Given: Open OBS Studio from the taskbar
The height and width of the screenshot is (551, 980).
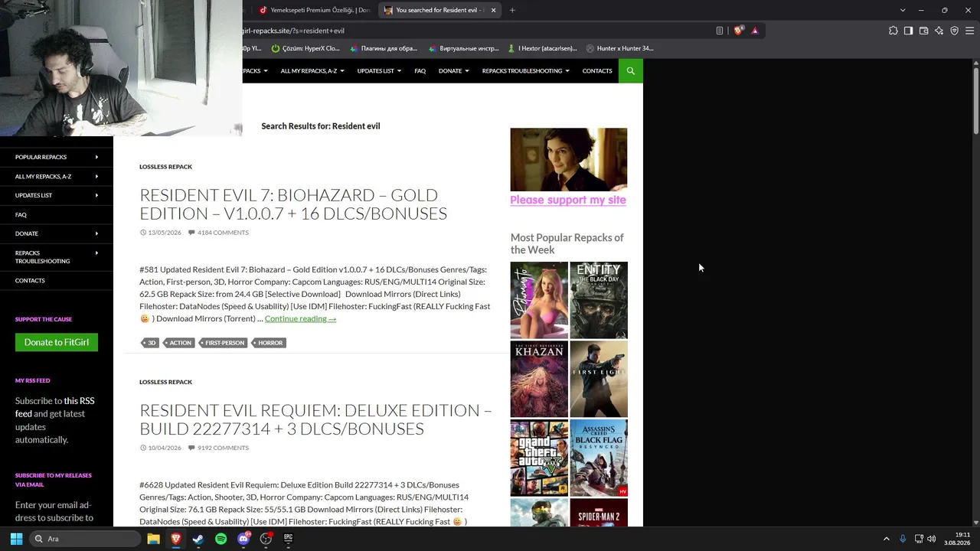Looking at the screenshot, I should pos(266,539).
